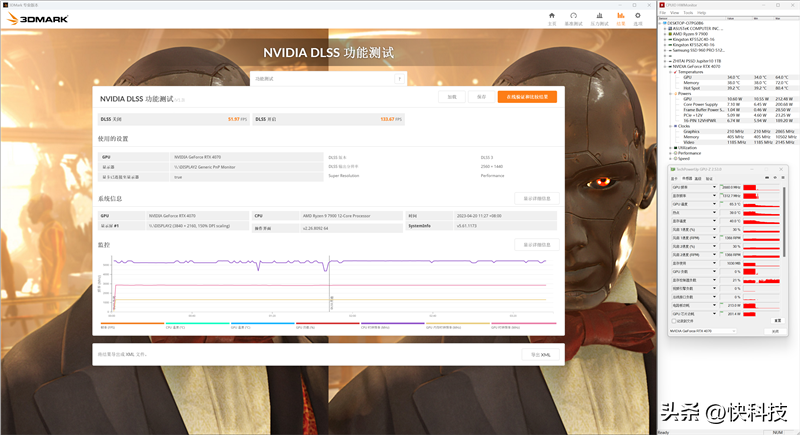The image size is (800, 435).
Task: Click the GPU-Z screenshot camera icon
Action: [x=767, y=178]
